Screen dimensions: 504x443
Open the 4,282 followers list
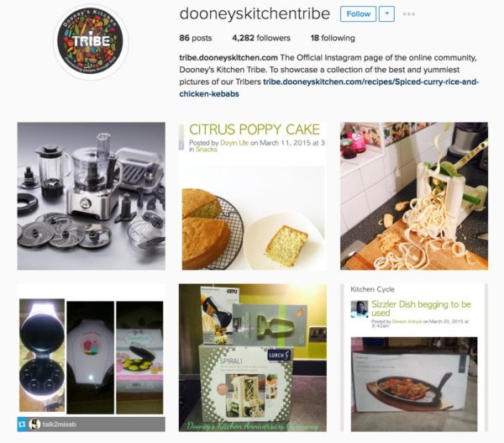pyautogui.click(x=261, y=38)
